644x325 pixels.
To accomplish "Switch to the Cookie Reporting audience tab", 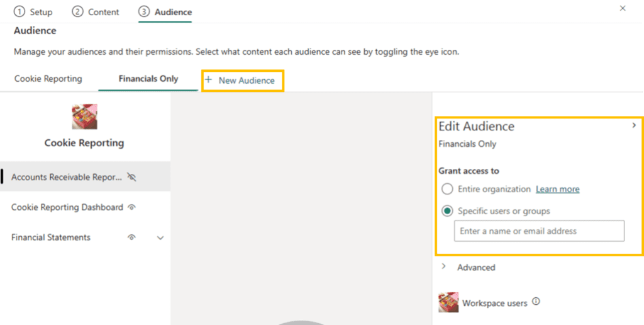I will [x=48, y=79].
